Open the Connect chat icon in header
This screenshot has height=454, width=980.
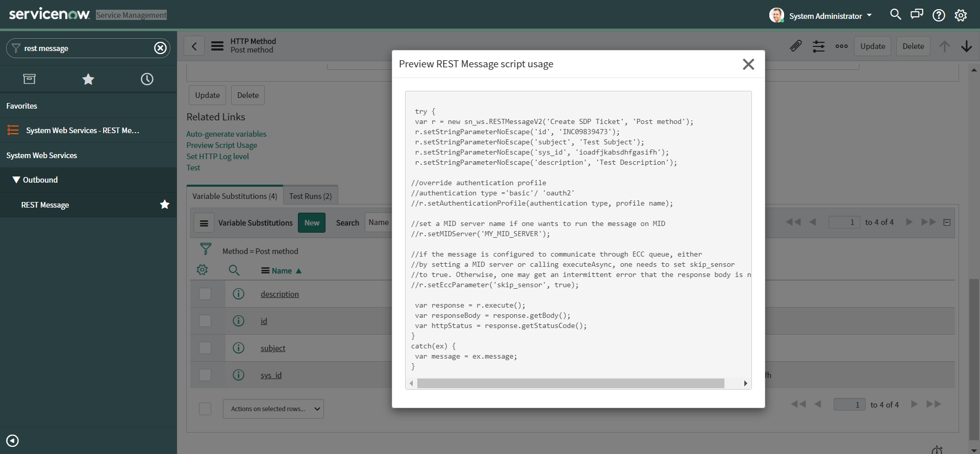coord(917,14)
